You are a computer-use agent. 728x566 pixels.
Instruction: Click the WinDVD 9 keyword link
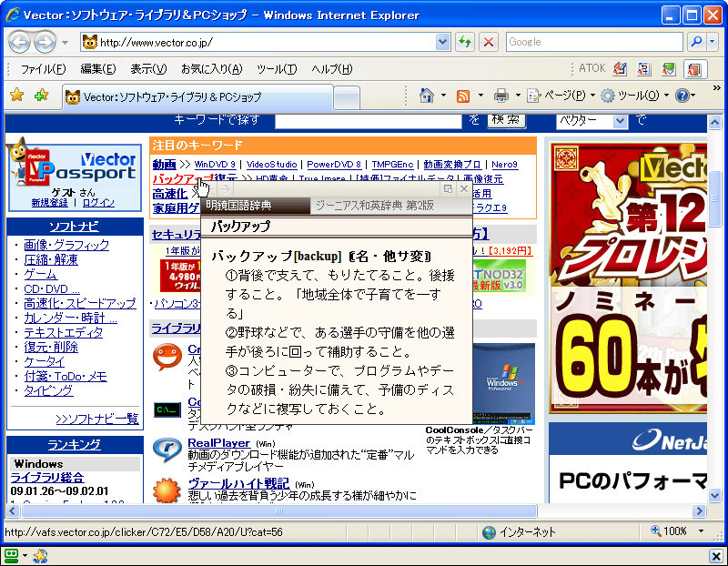[x=215, y=165]
